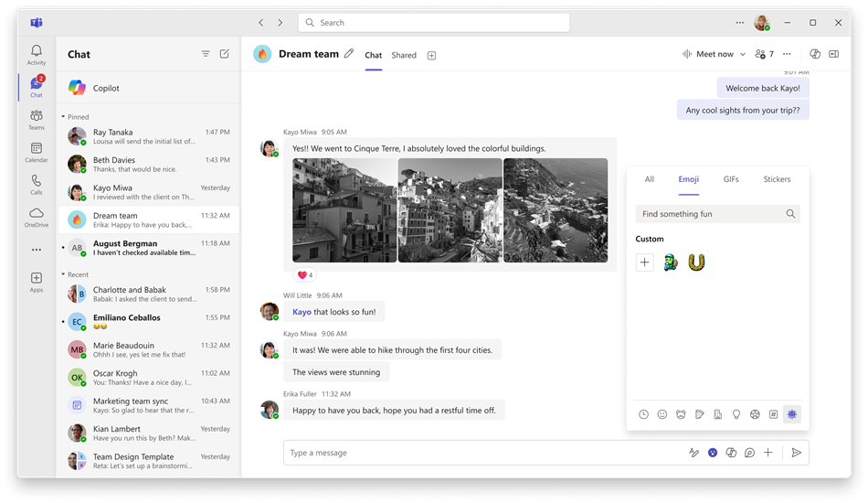The image size is (868, 503).
Task: Click the filter chats icon
Action: pos(206,54)
